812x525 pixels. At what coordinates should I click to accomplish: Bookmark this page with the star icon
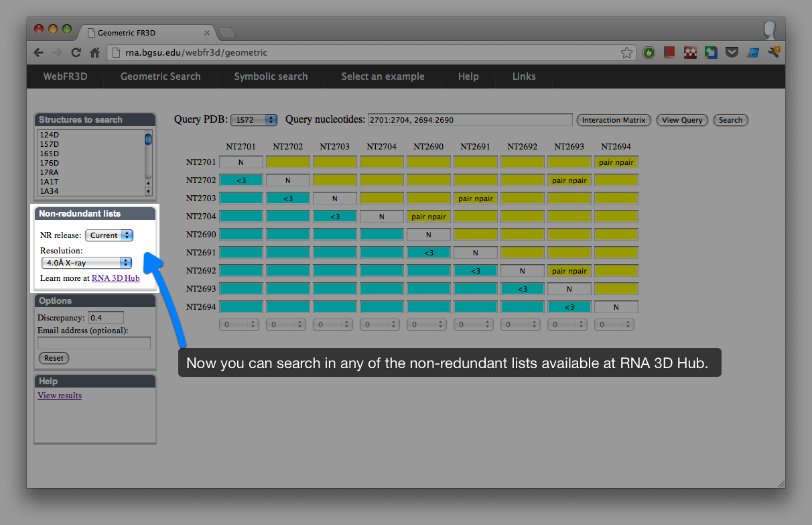pos(626,52)
